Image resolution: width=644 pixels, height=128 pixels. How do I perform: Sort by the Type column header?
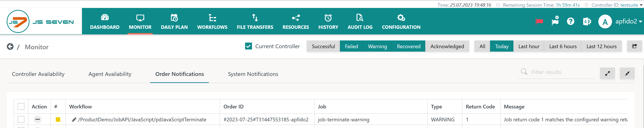436,107
